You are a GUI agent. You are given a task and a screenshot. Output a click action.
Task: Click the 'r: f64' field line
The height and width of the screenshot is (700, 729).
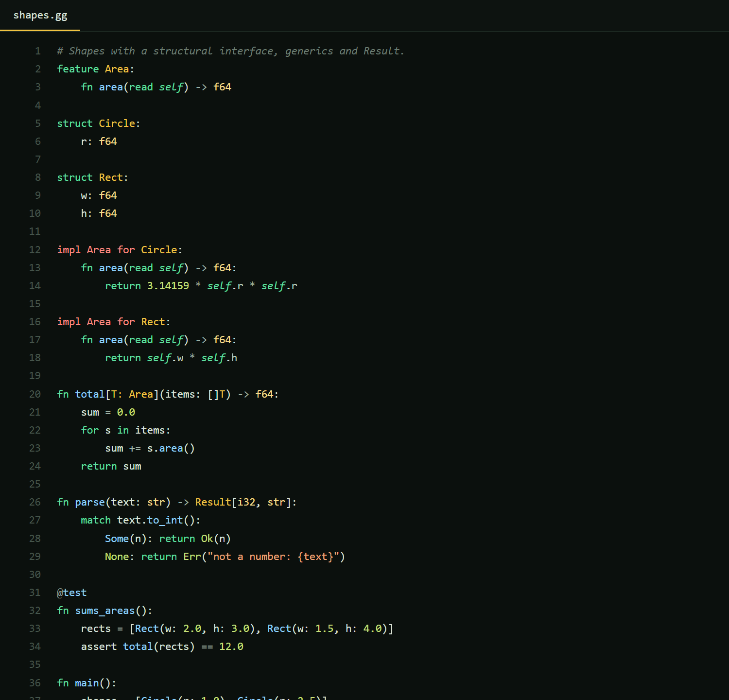click(x=99, y=141)
